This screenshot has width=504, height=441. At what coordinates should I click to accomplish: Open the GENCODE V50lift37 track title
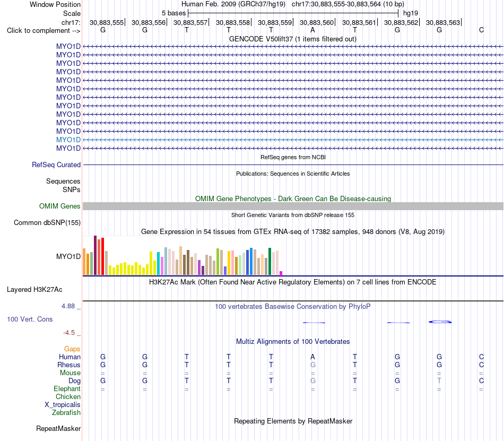tap(293, 39)
